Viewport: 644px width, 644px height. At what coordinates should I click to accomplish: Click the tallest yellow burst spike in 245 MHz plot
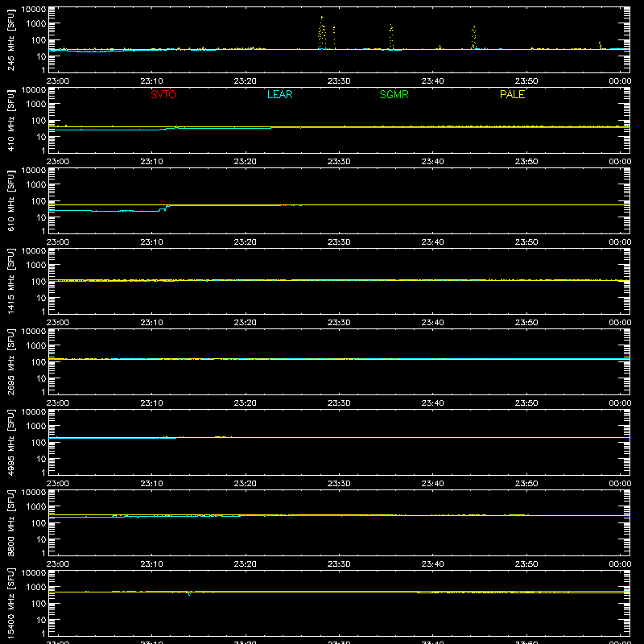point(321,32)
